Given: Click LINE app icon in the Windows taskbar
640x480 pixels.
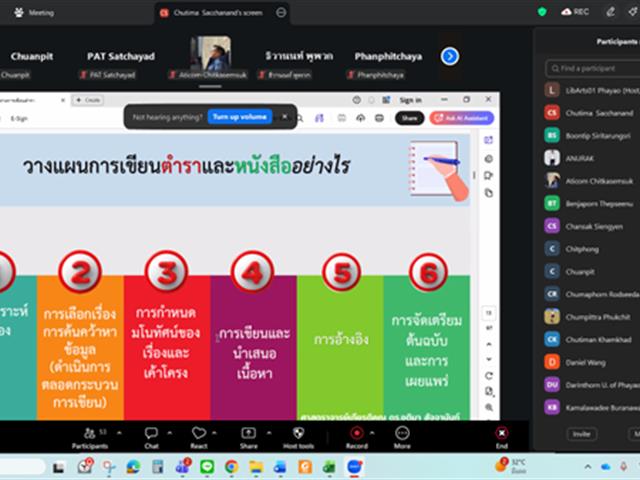Looking at the screenshot, I should click(x=207, y=467).
